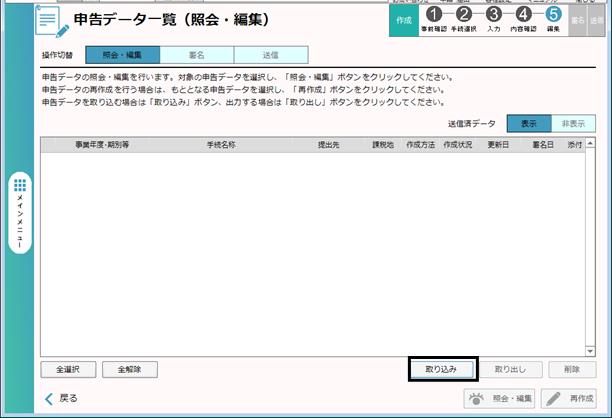
Task: Click step 3 入力 circle
Action: pos(493,14)
